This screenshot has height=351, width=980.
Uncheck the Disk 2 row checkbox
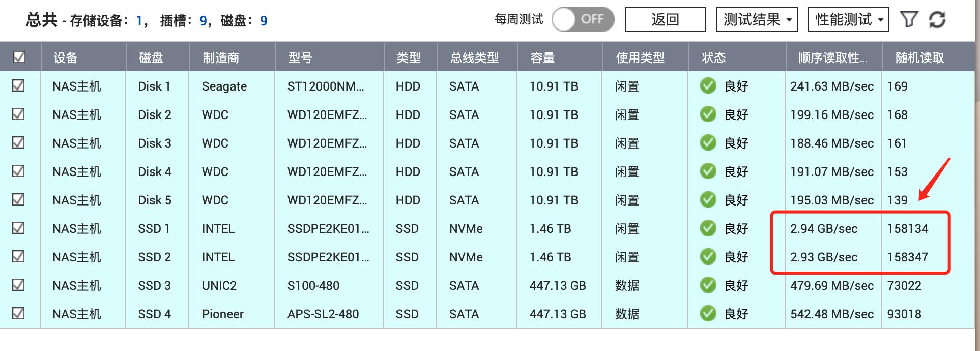click(19, 114)
